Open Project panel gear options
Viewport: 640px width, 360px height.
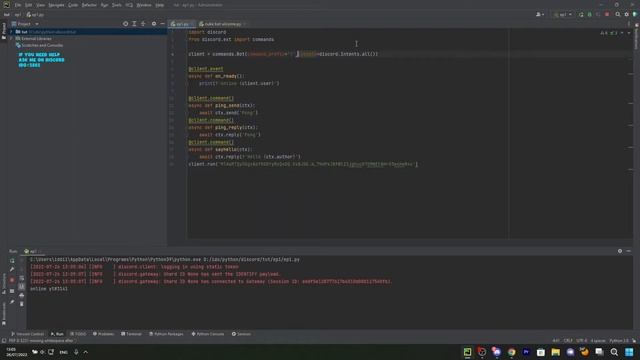click(x=154, y=24)
